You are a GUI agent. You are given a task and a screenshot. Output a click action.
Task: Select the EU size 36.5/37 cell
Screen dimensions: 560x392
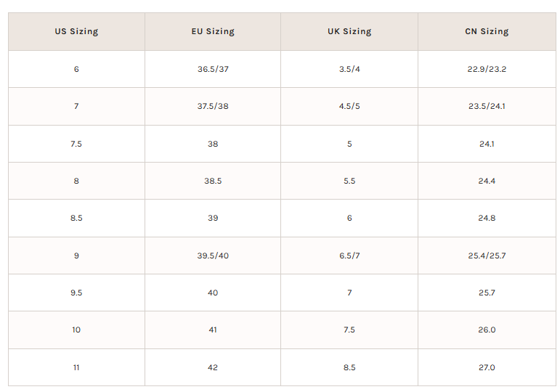tap(213, 69)
